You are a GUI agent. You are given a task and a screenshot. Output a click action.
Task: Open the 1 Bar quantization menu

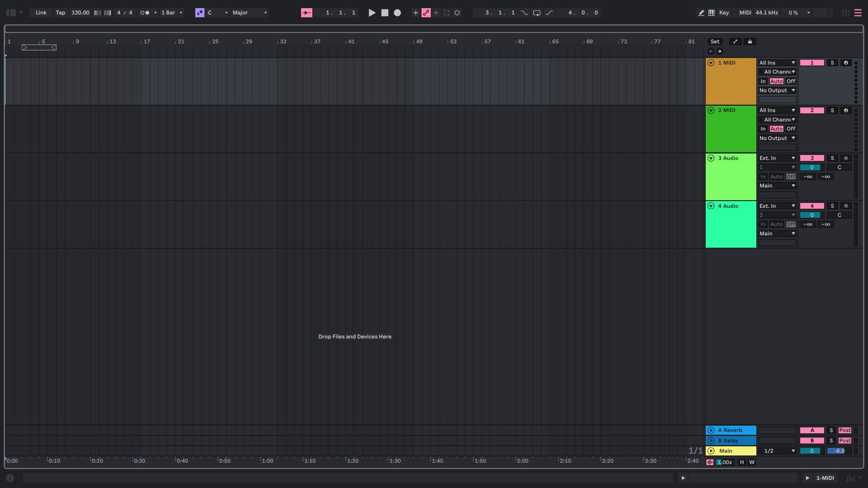tap(172, 13)
